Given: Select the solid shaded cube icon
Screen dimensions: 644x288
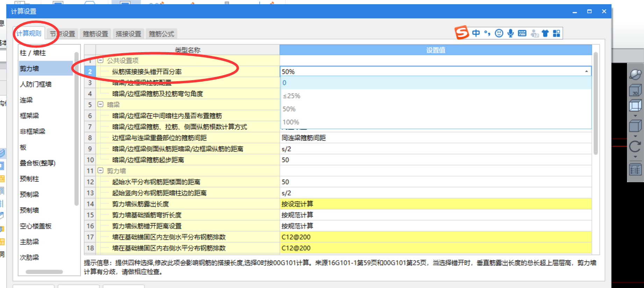Looking at the screenshot, I should (635, 126).
